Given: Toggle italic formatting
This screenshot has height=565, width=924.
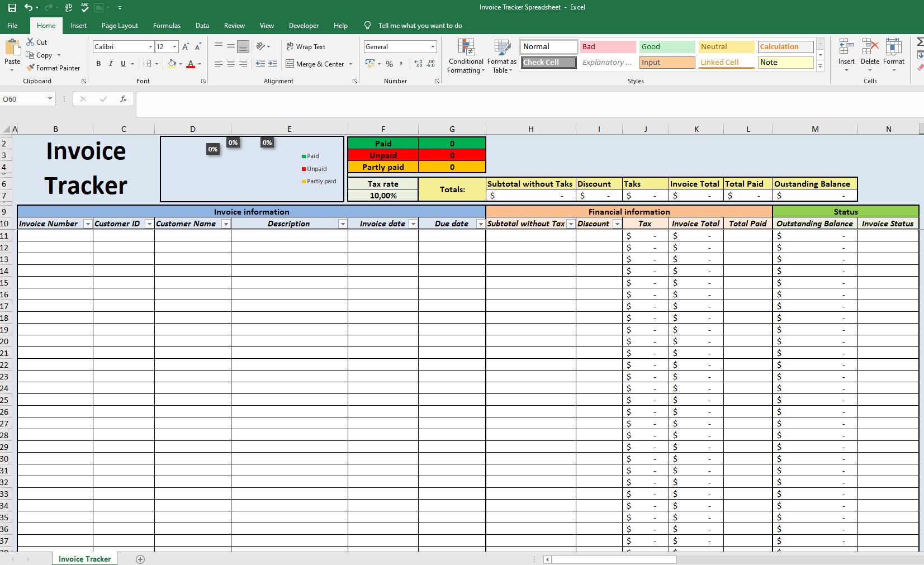Looking at the screenshot, I should coord(110,64).
